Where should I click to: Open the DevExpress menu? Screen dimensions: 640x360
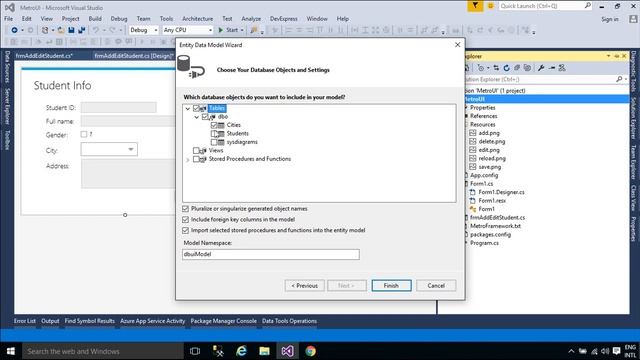tap(284, 19)
